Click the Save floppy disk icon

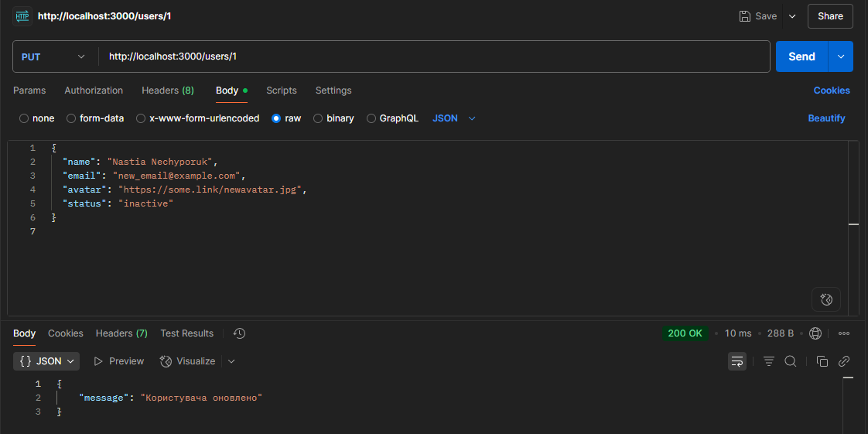pos(745,16)
